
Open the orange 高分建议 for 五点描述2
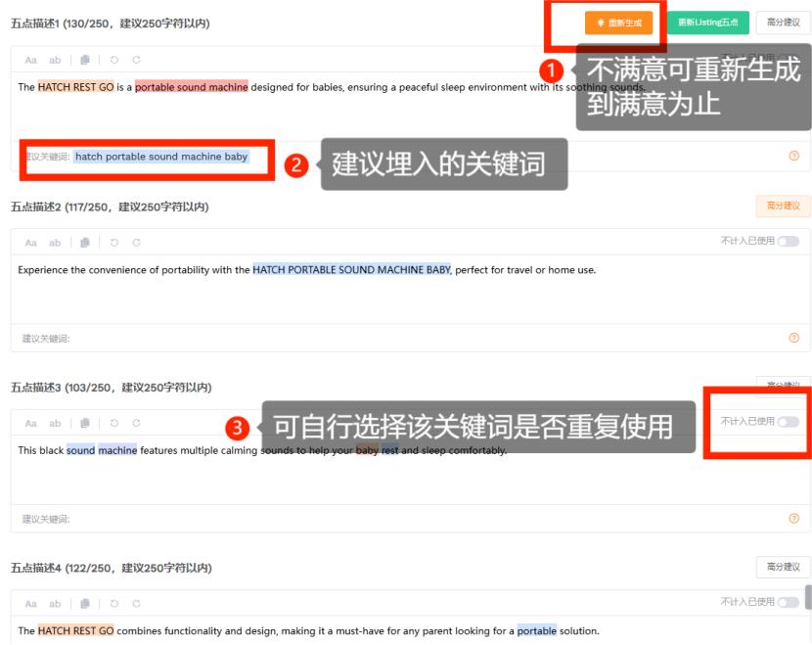783,206
